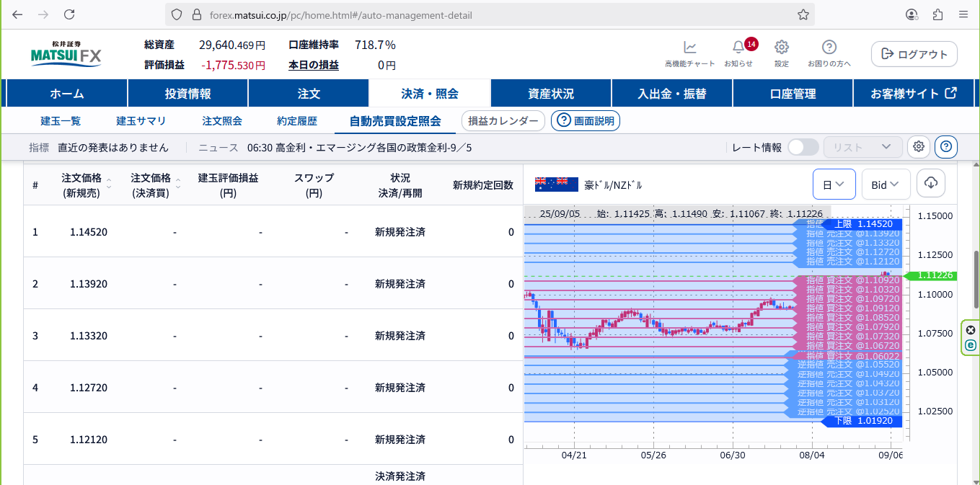
Task: Click the ログアウト button
Action: pos(914,54)
